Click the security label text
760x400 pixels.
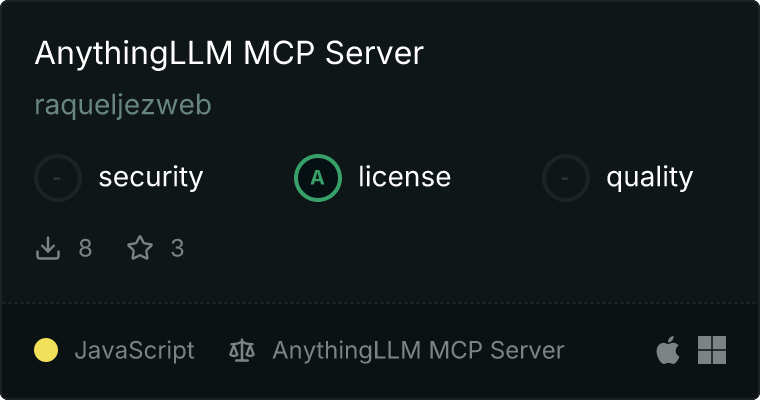tap(151, 177)
